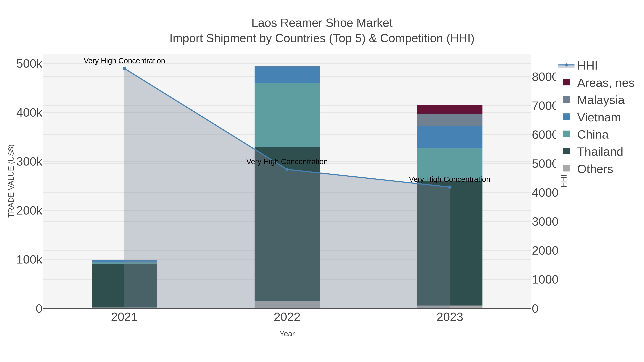This screenshot has height=362, width=644.
Task: Click the 2023 Thailand bar segment
Action: click(x=450, y=243)
